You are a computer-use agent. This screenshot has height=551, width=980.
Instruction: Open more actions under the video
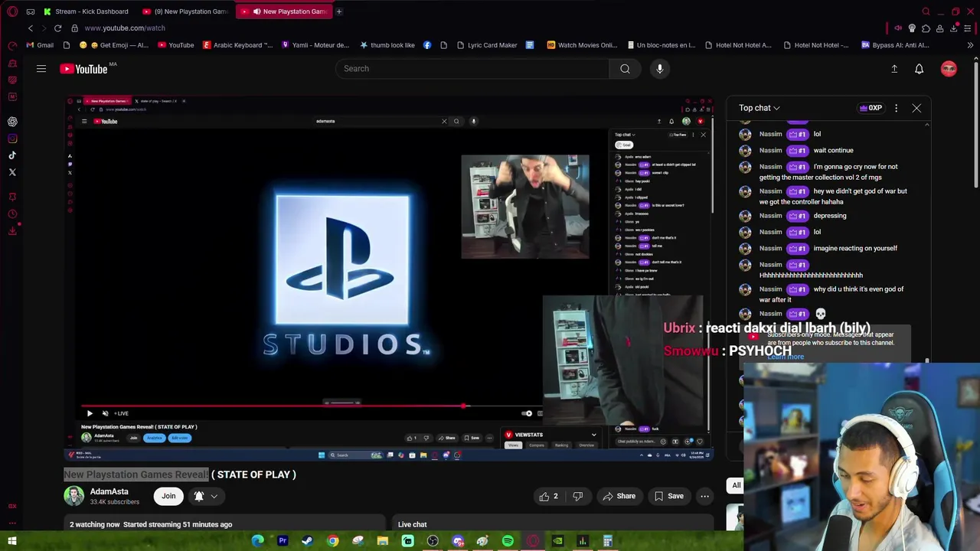pos(704,496)
